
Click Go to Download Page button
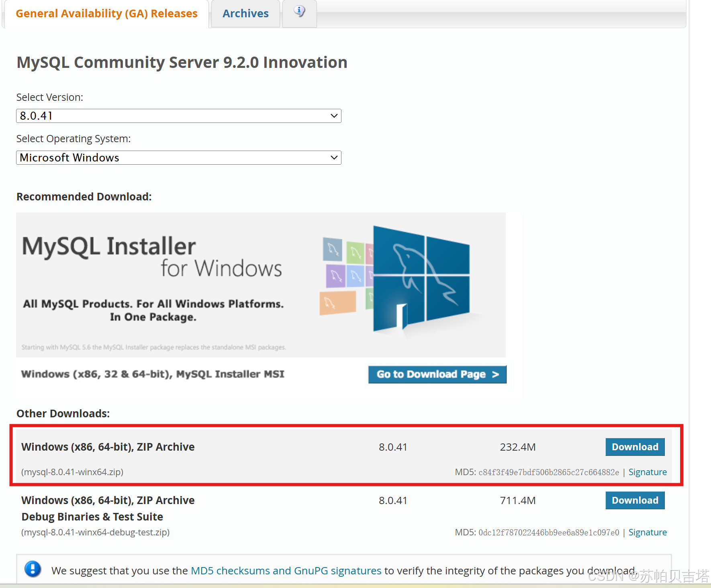tap(437, 374)
